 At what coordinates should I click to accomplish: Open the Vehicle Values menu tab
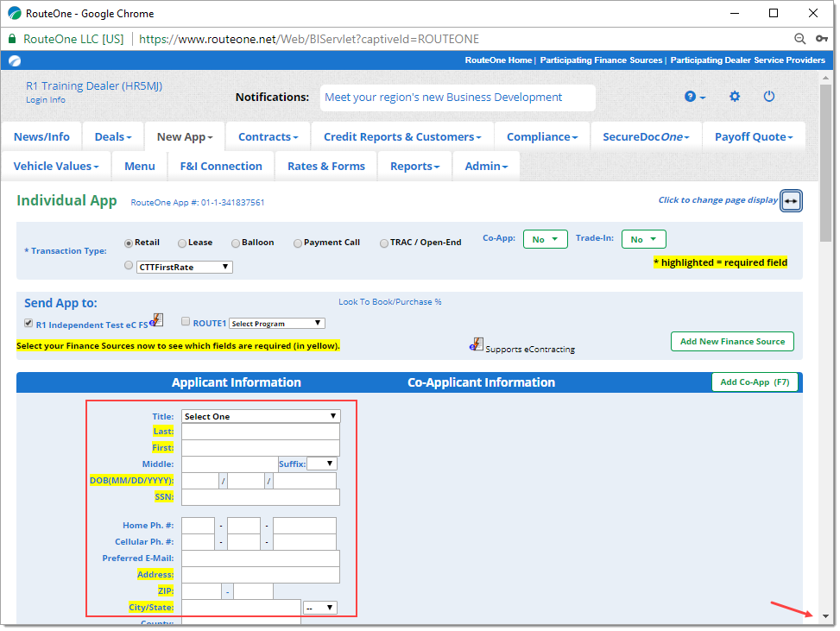pos(56,167)
